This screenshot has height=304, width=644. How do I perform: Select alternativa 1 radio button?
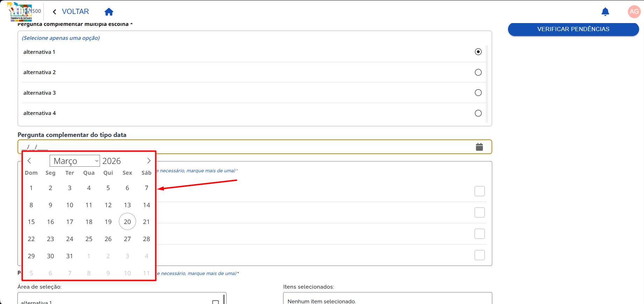478,52
